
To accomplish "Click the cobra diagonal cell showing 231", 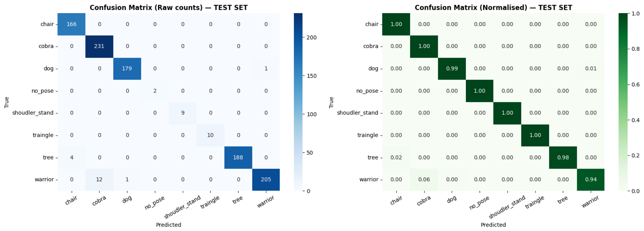I will click(99, 47).
